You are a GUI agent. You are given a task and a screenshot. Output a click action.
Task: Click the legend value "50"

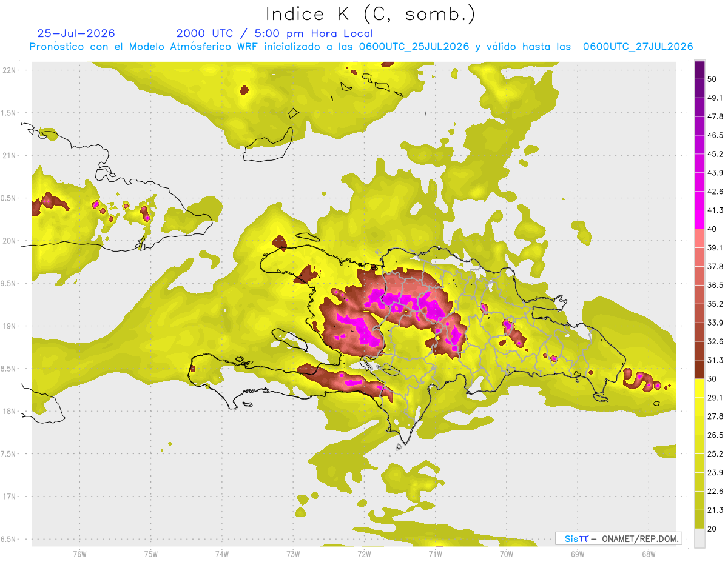(x=712, y=79)
